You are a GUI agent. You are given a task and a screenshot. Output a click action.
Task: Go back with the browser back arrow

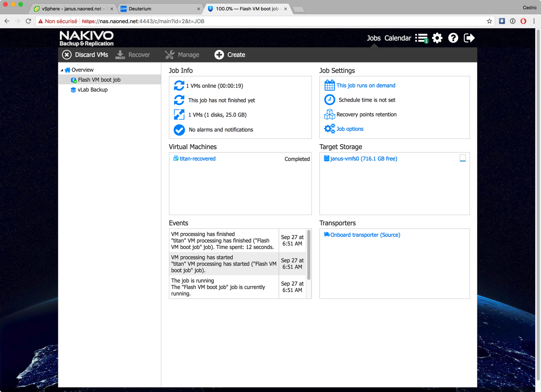7,21
